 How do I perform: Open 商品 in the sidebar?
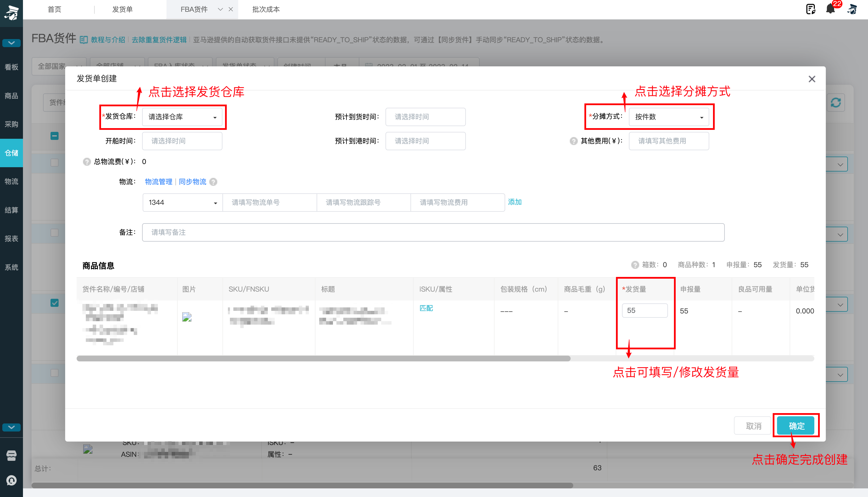tap(11, 96)
